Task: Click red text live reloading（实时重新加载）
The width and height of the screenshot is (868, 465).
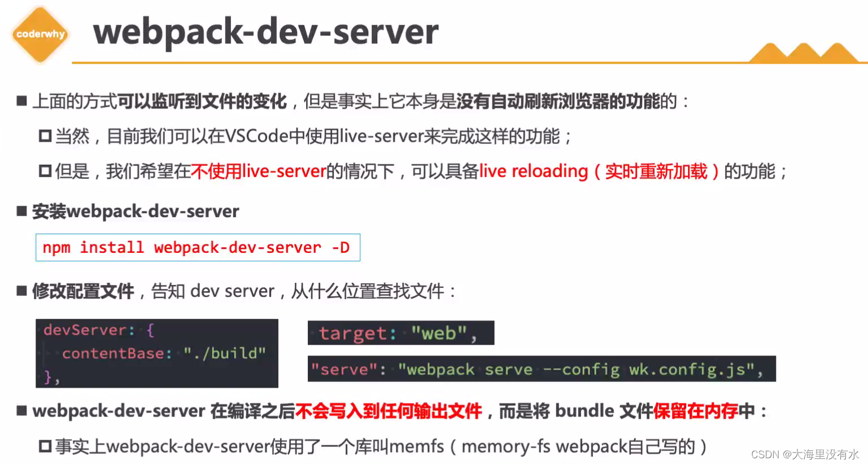Action: pyautogui.click(x=599, y=171)
